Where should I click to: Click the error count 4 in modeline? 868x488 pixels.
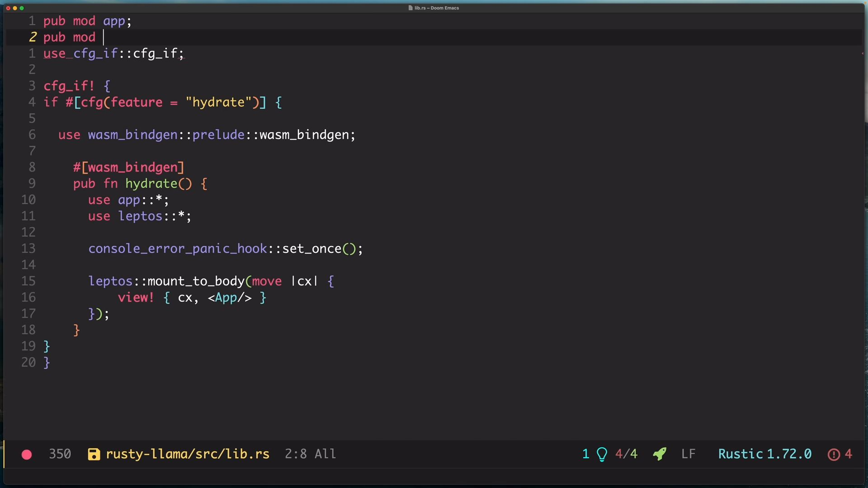pyautogui.click(x=849, y=454)
